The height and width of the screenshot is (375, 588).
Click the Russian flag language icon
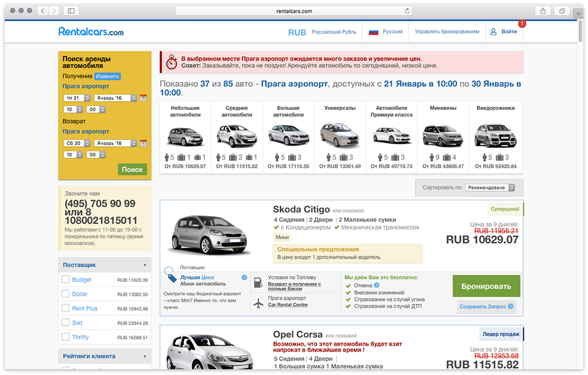373,32
